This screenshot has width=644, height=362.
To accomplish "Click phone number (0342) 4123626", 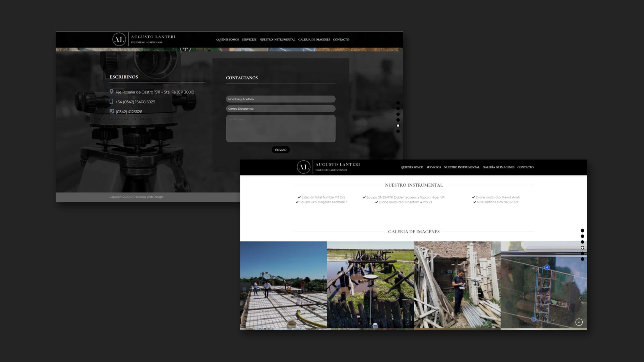I will click(129, 112).
